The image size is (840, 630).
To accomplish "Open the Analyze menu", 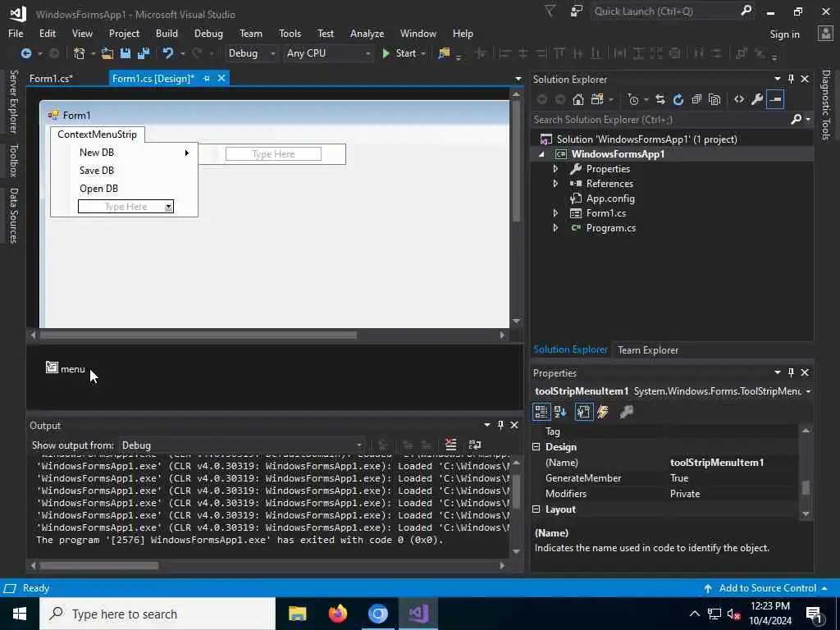I will (x=367, y=33).
